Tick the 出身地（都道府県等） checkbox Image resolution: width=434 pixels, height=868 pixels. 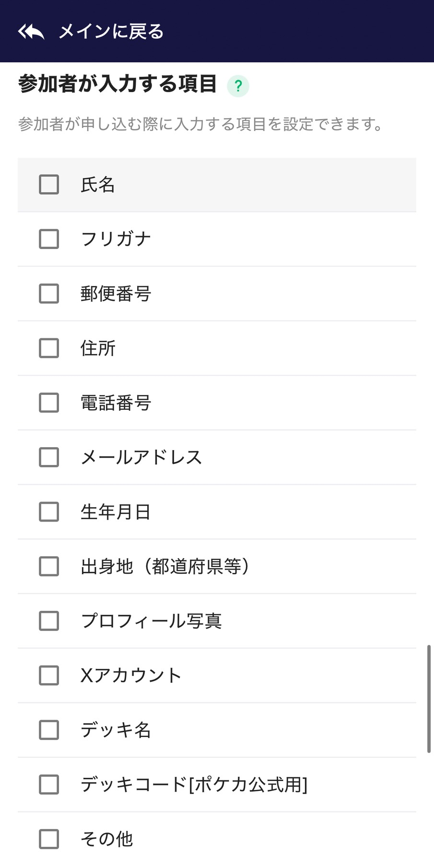pos(49,566)
